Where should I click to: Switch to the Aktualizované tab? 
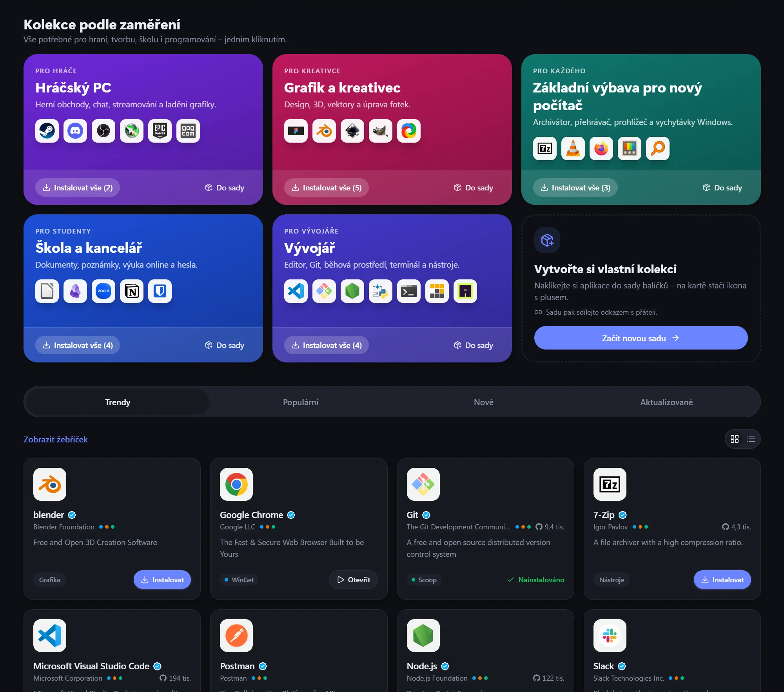tap(666, 402)
